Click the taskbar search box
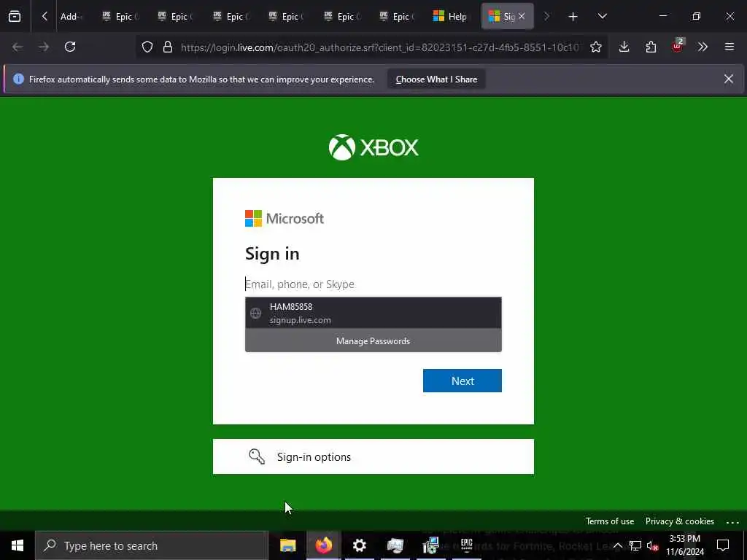The image size is (747, 560). coord(152,545)
